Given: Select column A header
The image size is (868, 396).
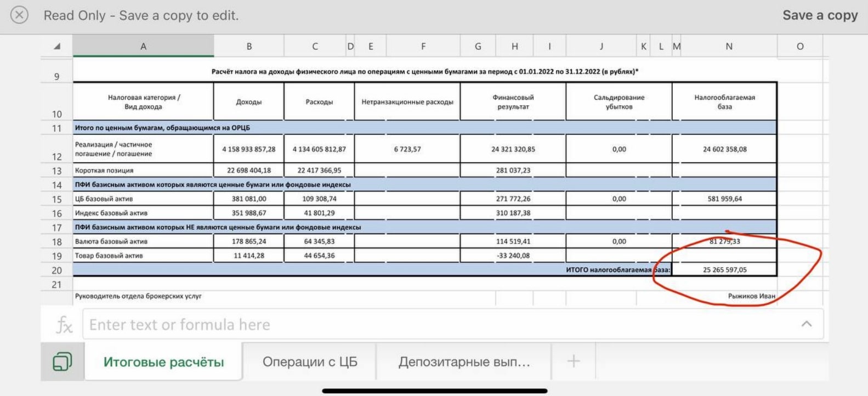Looking at the screenshot, I should tap(143, 47).
